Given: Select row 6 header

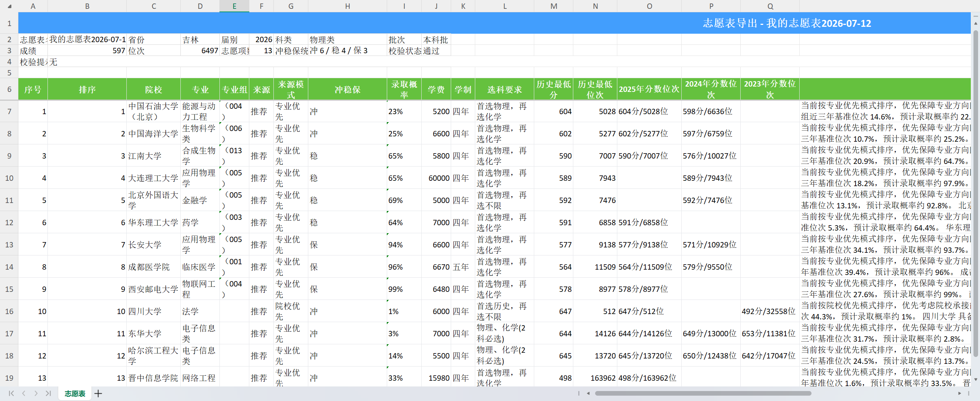Looking at the screenshot, I should point(9,89).
